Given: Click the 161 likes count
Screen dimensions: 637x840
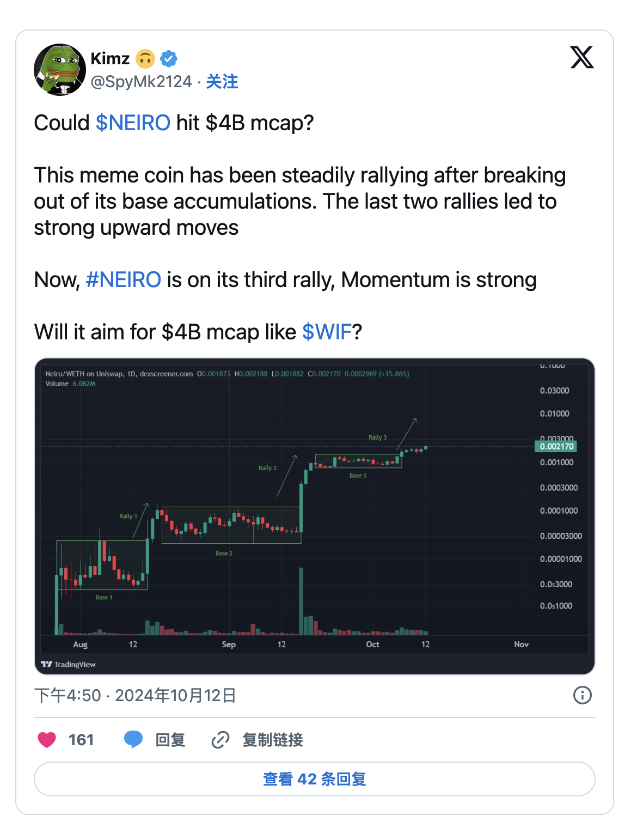Looking at the screenshot, I should click(81, 740).
